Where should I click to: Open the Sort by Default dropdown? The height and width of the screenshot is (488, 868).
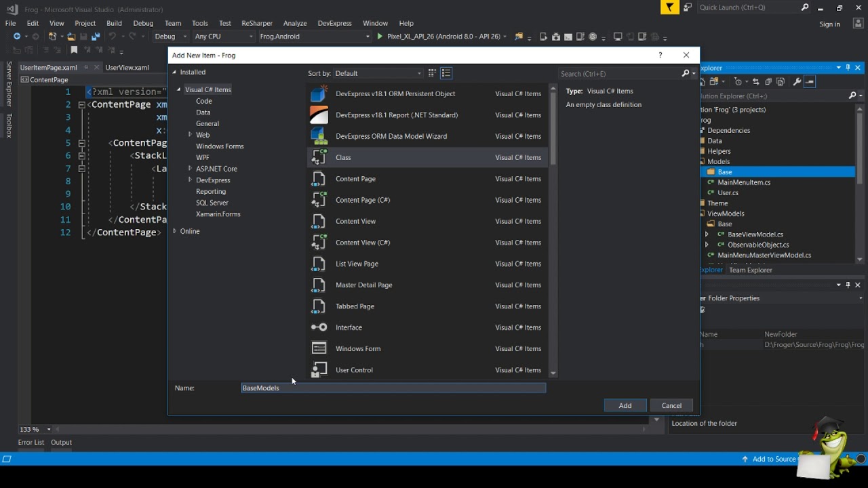378,73
